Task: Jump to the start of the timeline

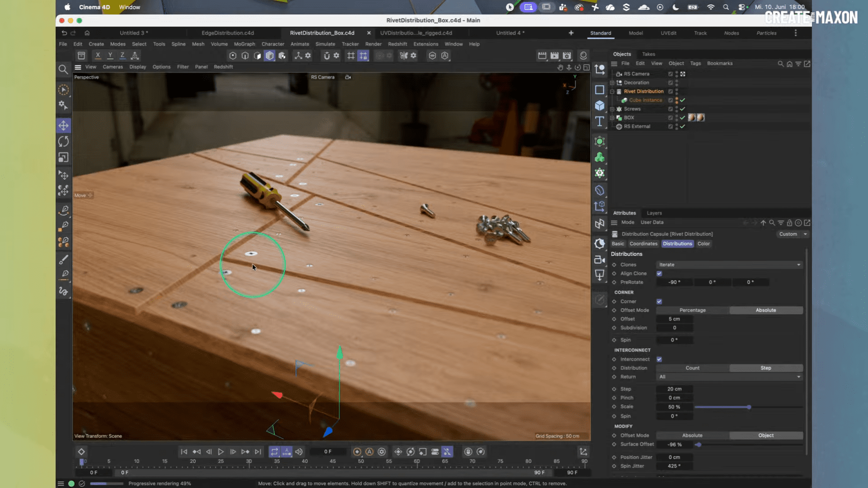Action: point(184,451)
